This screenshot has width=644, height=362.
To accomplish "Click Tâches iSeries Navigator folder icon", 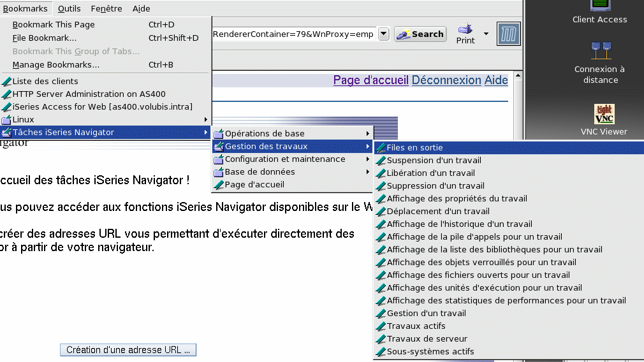I will click(x=6, y=132).
